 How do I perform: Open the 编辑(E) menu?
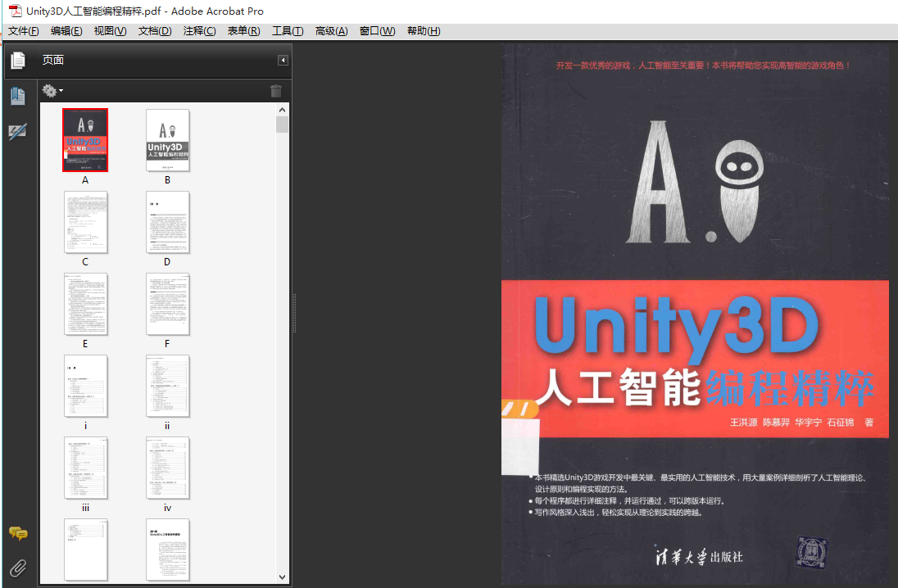[66, 31]
